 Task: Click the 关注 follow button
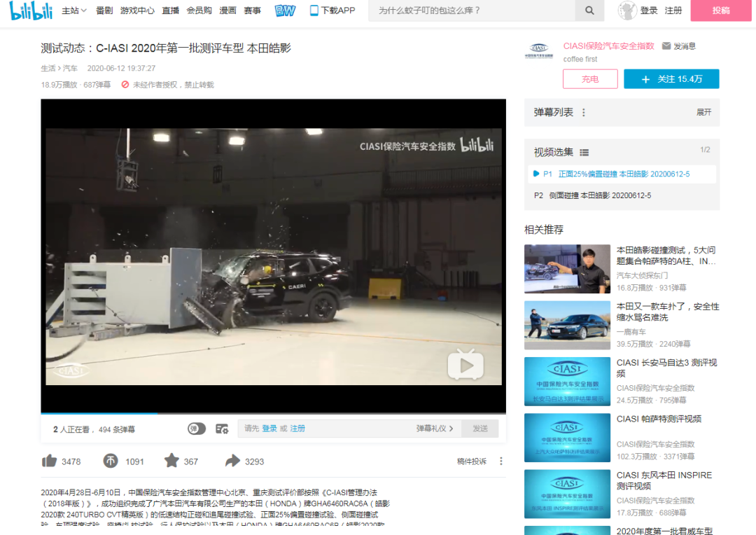pyautogui.click(x=671, y=78)
